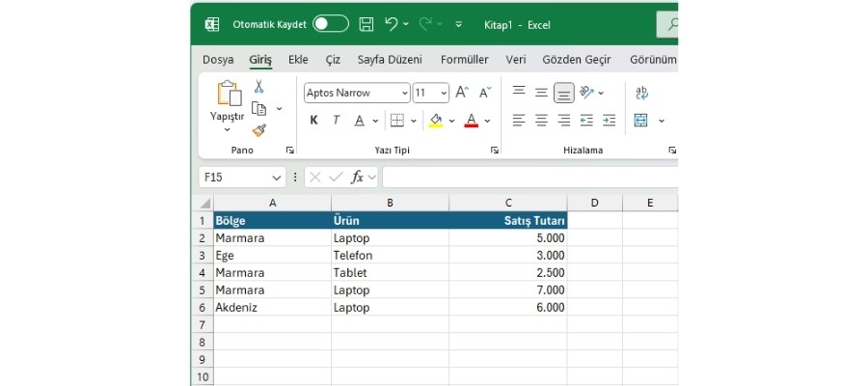
Task: Click the Insert Function fx icon
Action: click(x=357, y=178)
